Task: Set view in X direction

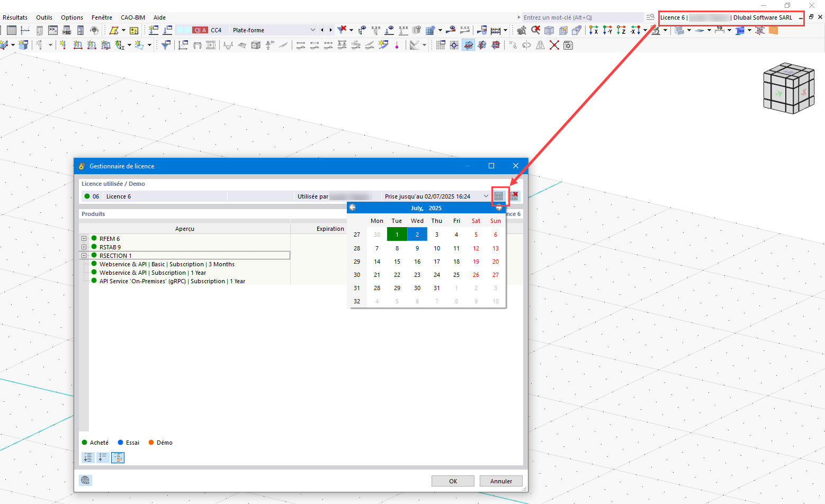Action: pos(594,30)
